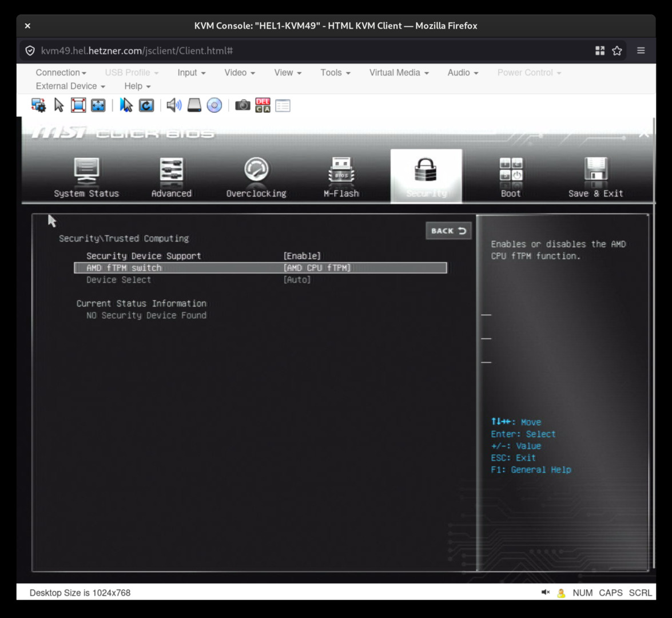Open the KVM settings gear icon

click(x=38, y=105)
